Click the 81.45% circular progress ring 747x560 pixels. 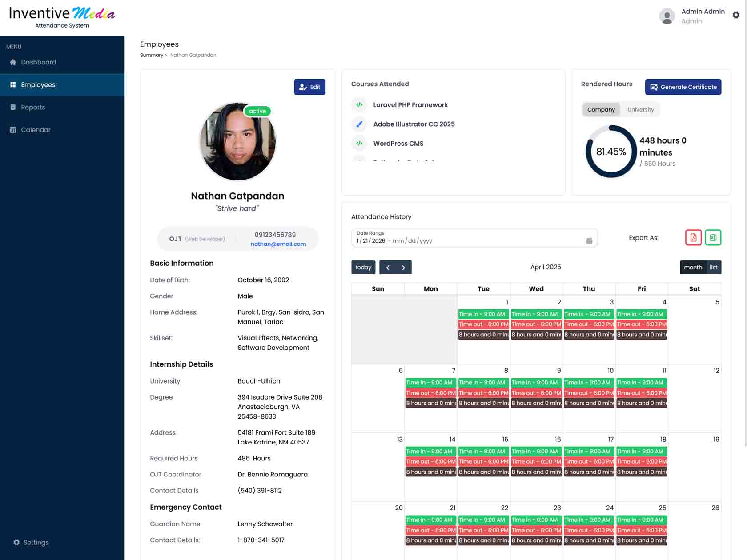[x=611, y=152]
